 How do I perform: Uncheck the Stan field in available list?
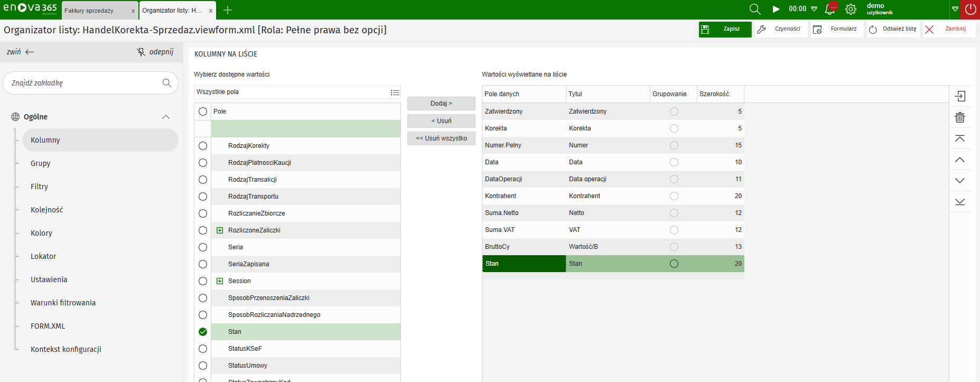203,332
